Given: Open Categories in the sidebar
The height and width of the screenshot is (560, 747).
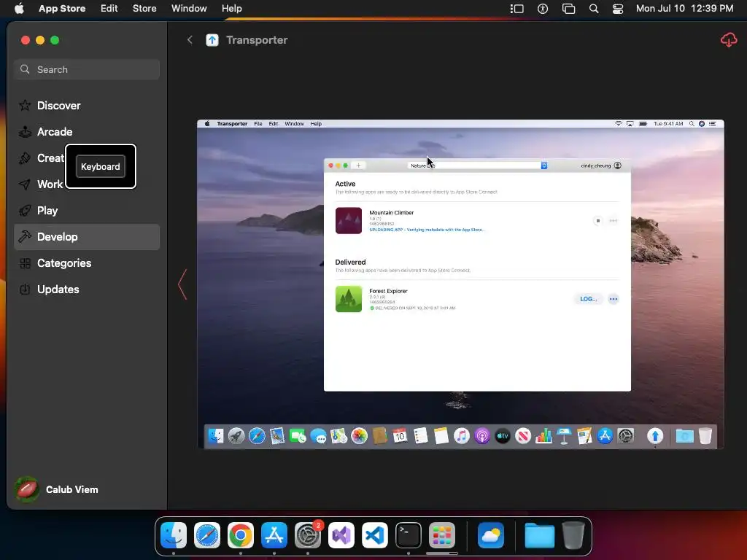Looking at the screenshot, I should tap(87, 262).
